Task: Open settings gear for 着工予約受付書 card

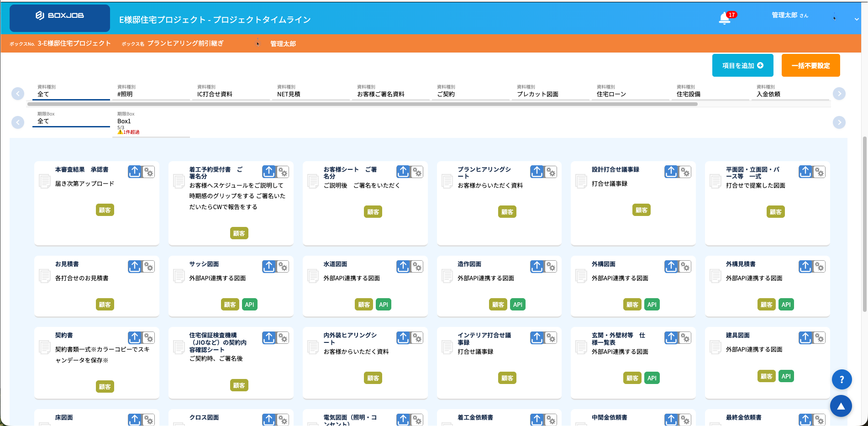Action: point(283,172)
